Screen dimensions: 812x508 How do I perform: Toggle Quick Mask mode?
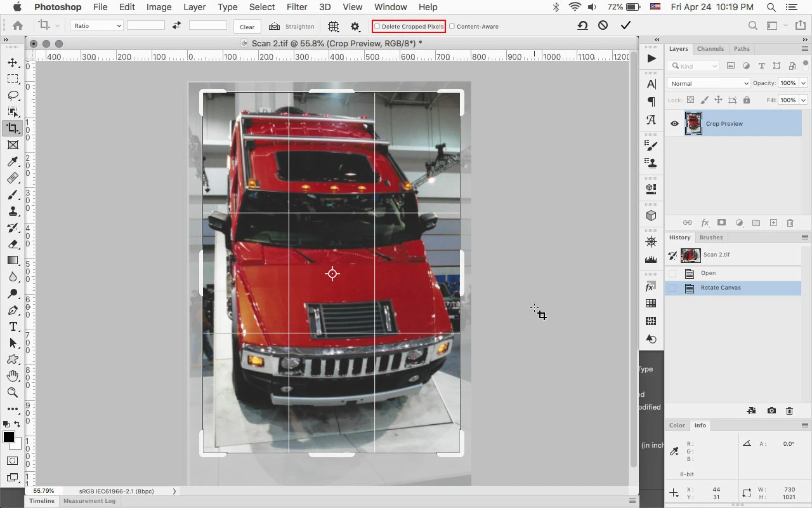click(x=12, y=460)
